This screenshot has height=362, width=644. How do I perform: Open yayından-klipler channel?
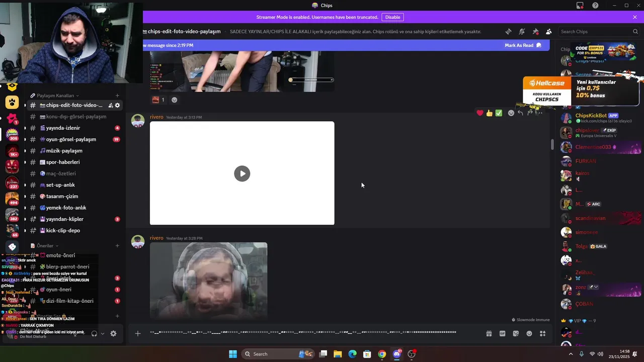74,219
